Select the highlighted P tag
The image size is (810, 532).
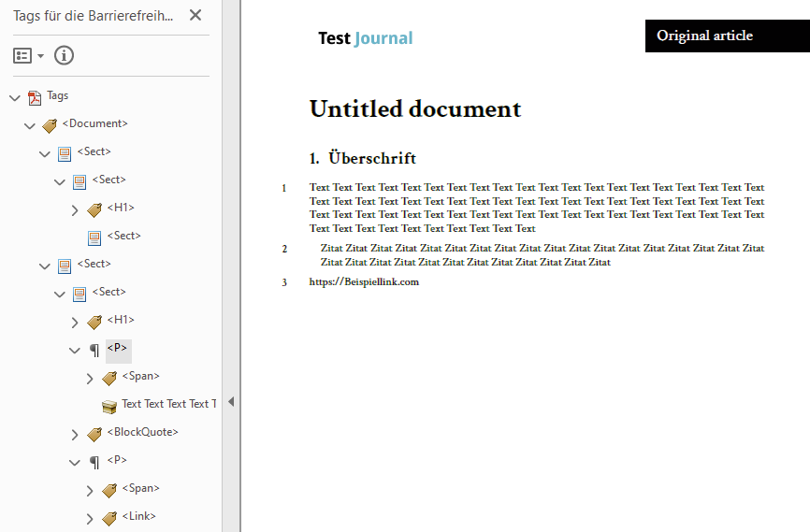tap(117, 349)
